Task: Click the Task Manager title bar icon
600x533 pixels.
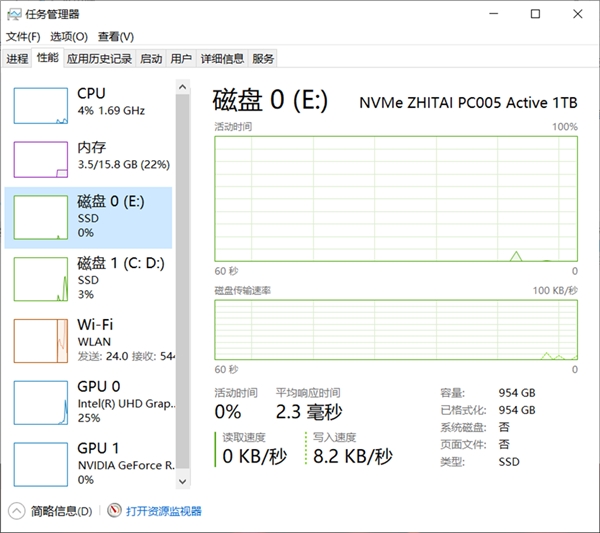Action: [14, 15]
